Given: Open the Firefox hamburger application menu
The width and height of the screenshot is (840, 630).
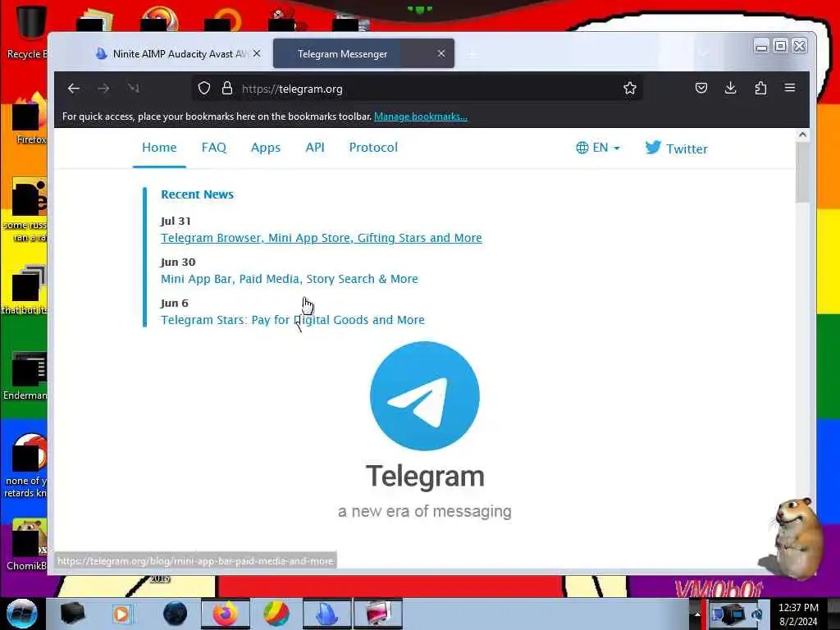Looking at the screenshot, I should (x=790, y=87).
